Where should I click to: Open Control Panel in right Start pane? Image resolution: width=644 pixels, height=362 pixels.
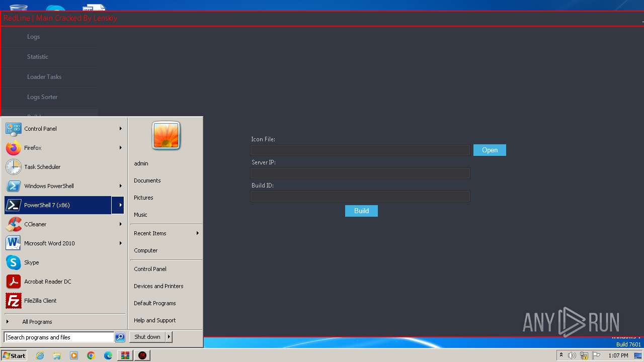pyautogui.click(x=150, y=269)
